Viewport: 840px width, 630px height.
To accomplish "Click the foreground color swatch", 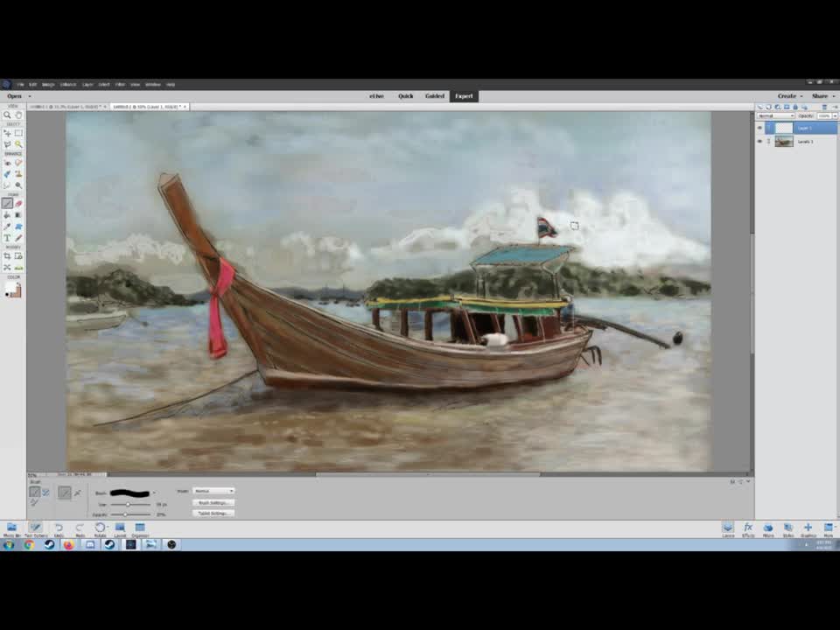I will pos(10,288).
